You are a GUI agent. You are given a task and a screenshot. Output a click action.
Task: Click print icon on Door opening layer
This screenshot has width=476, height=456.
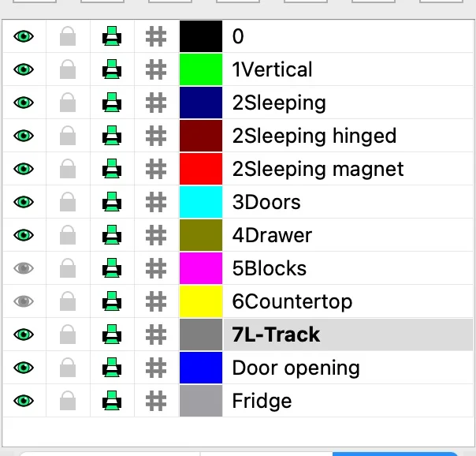pyautogui.click(x=113, y=368)
